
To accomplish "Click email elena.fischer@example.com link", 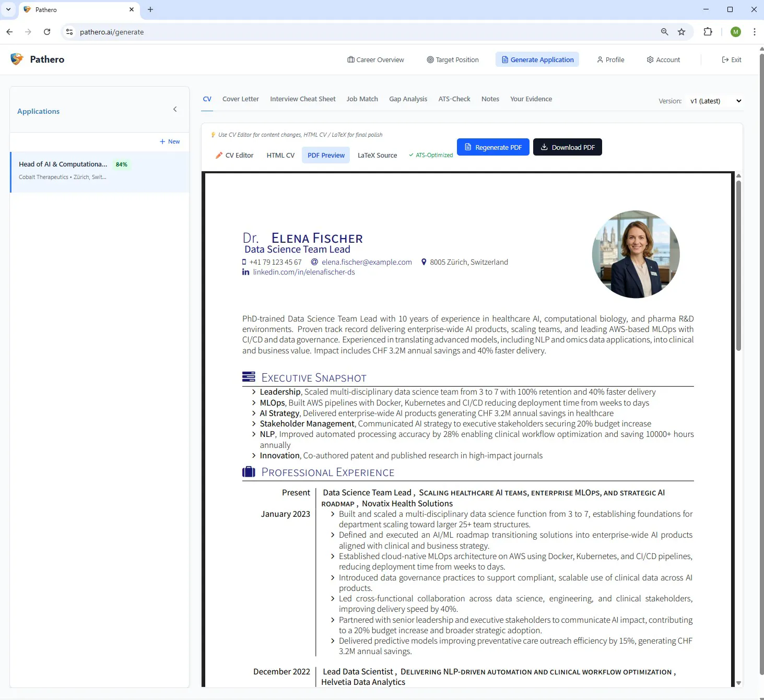I will pos(367,262).
